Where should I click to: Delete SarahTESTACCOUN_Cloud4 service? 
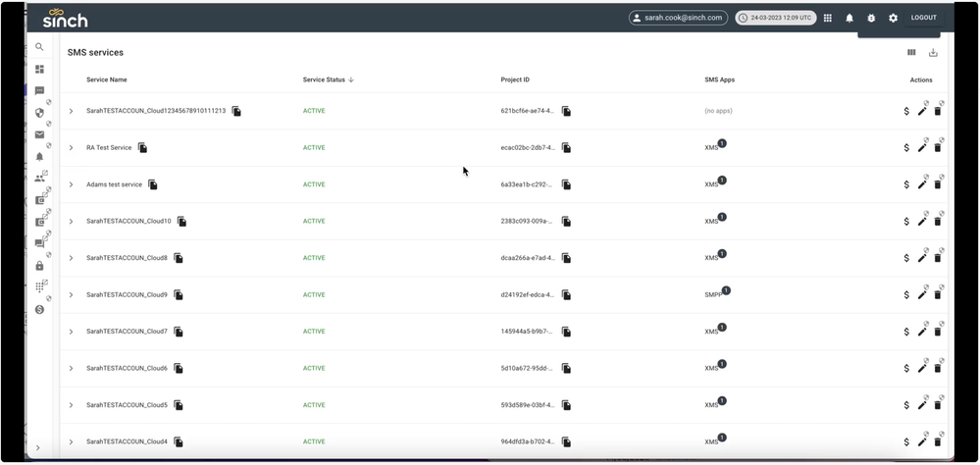pyautogui.click(x=938, y=441)
